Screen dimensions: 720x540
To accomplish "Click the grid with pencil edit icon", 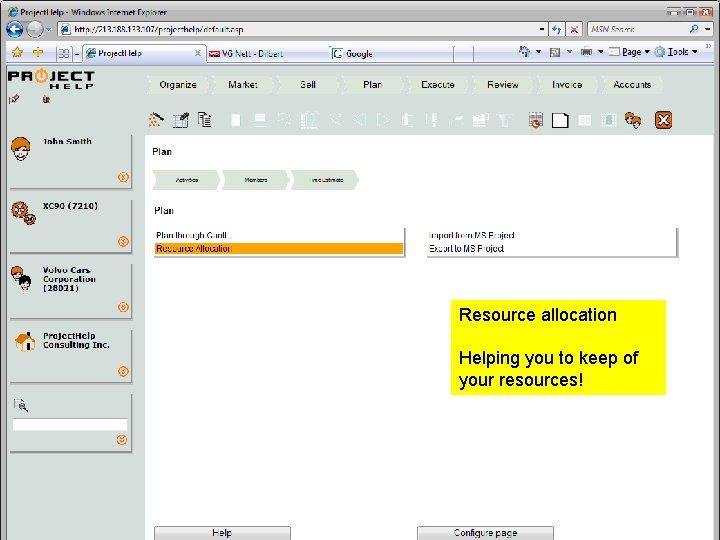I will pyautogui.click(x=181, y=120).
